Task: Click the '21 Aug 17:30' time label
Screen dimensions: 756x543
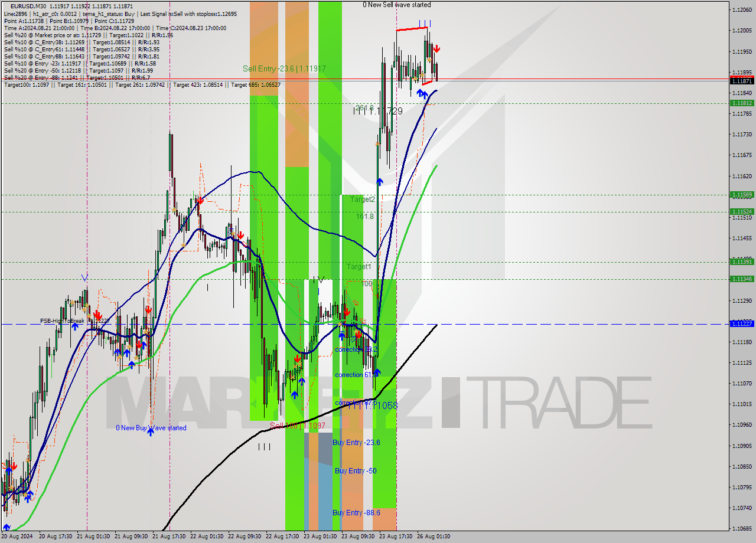Action: (x=169, y=537)
